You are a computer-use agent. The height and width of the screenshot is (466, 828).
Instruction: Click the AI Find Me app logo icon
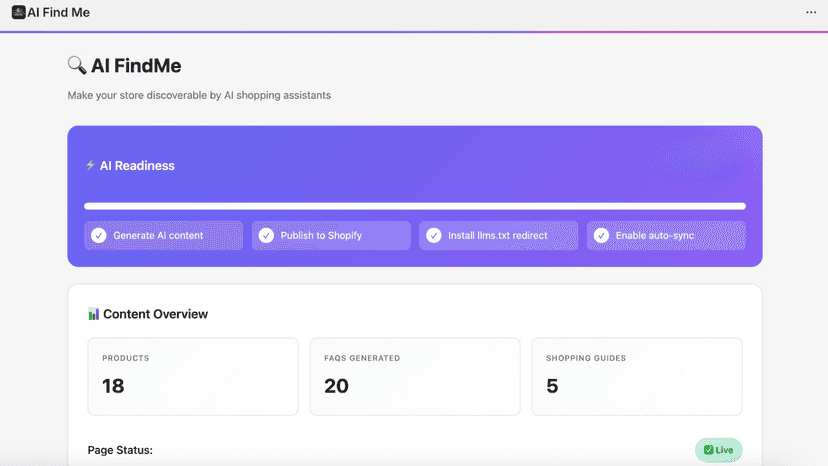18,12
